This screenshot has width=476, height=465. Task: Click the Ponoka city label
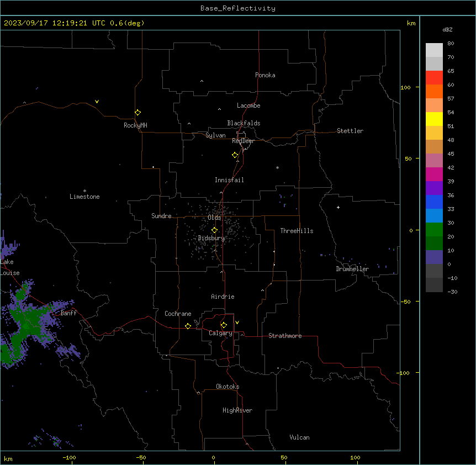[265, 75]
